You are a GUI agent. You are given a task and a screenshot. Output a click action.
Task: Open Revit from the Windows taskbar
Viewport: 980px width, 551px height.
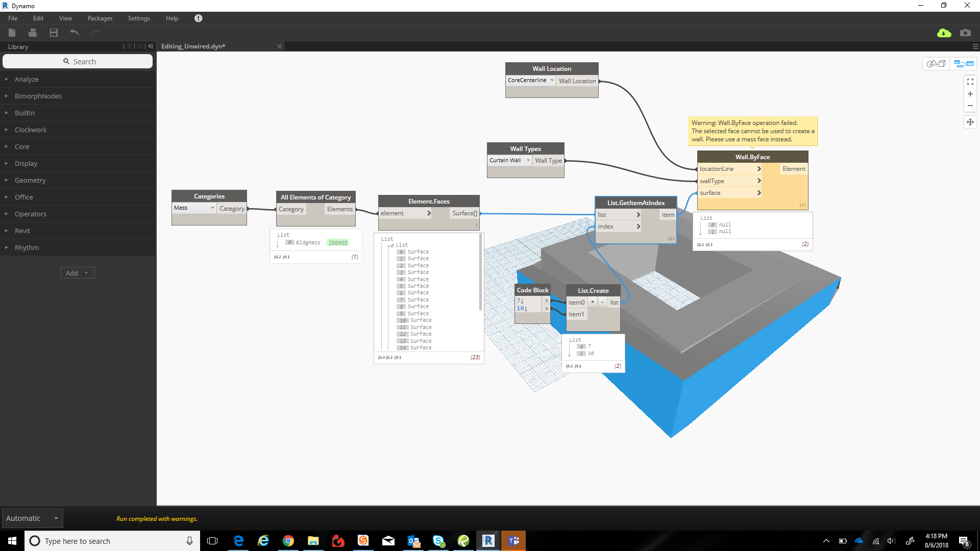(488, 541)
